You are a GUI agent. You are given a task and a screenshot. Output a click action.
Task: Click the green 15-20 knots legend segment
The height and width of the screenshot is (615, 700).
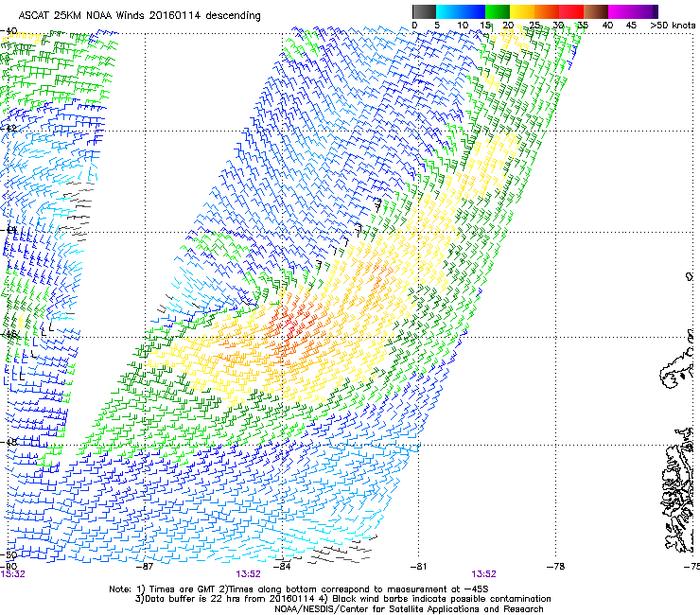click(498, 11)
